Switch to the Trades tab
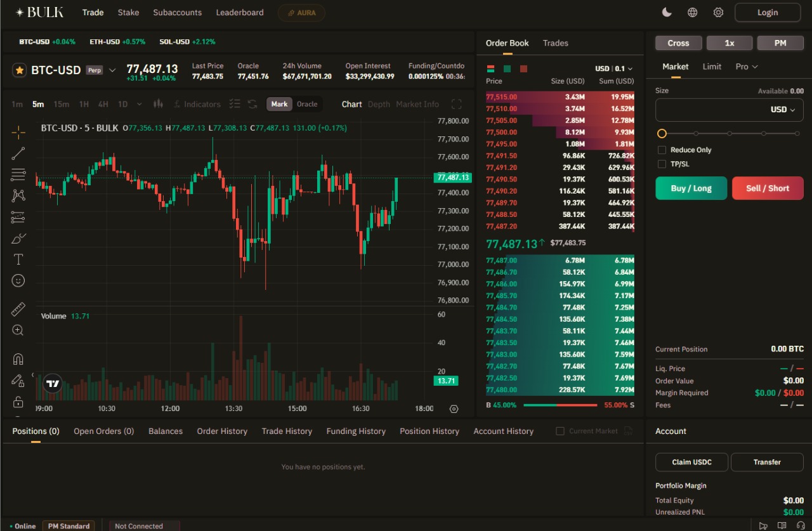The image size is (812, 531). (x=556, y=43)
